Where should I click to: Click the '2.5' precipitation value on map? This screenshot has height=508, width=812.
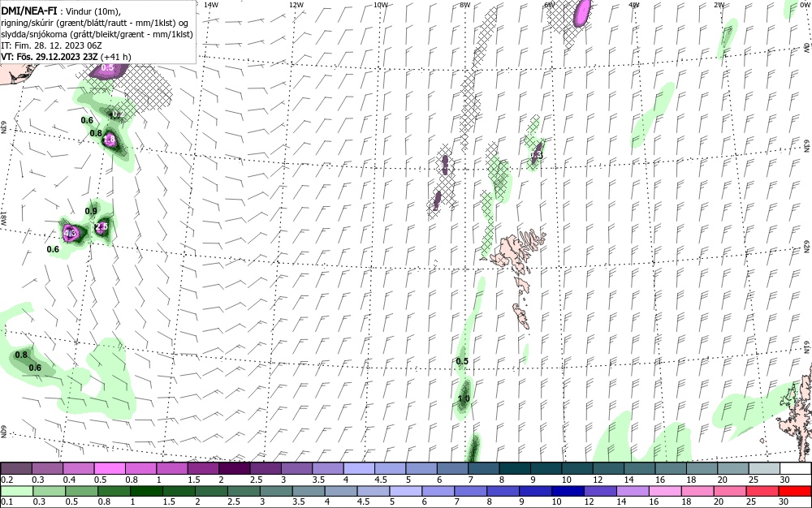click(101, 226)
